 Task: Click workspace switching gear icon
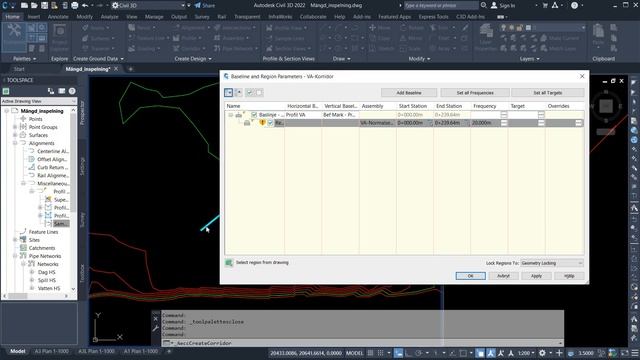click(542, 353)
